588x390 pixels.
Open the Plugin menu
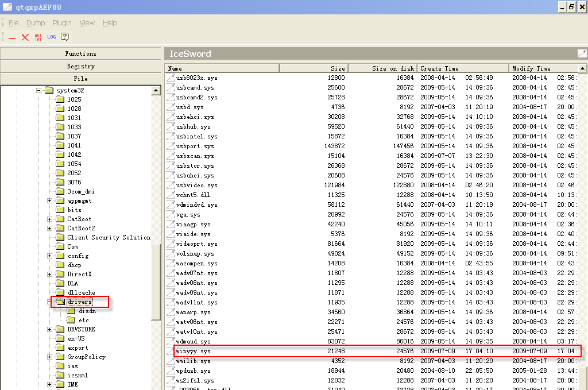pyautogui.click(x=62, y=23)
